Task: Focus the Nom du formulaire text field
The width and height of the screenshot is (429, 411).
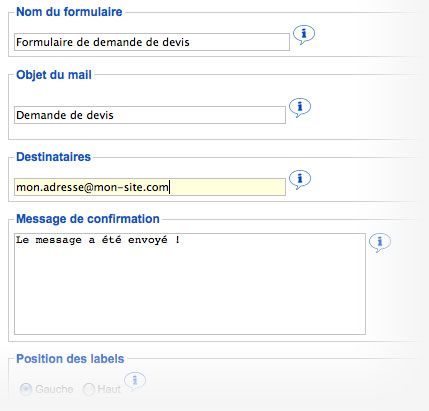Action: (x=152, y=42)
